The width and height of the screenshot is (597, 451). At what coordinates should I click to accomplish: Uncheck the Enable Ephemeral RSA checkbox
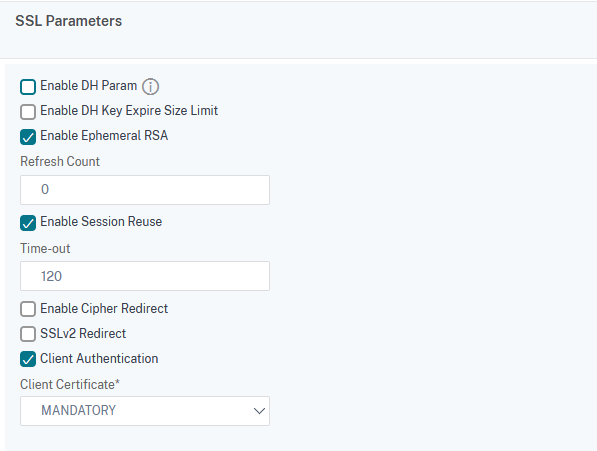(28, 137)
